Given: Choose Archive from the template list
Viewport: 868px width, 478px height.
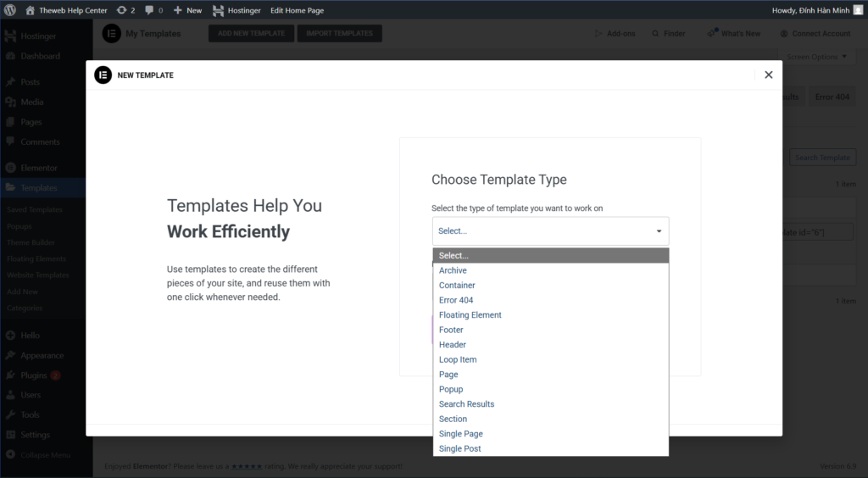Looking at the screenshot, I should point(453,270).
